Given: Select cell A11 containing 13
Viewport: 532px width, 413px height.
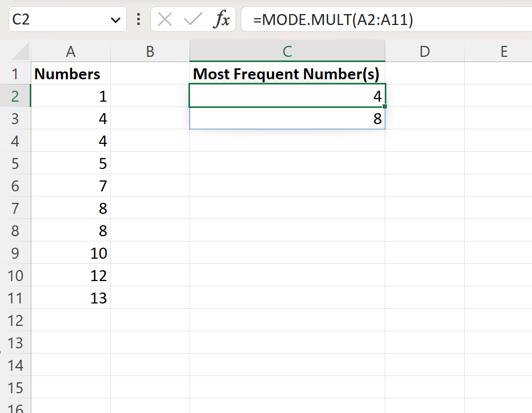Looking at the screenshot, I should (70, 298).
